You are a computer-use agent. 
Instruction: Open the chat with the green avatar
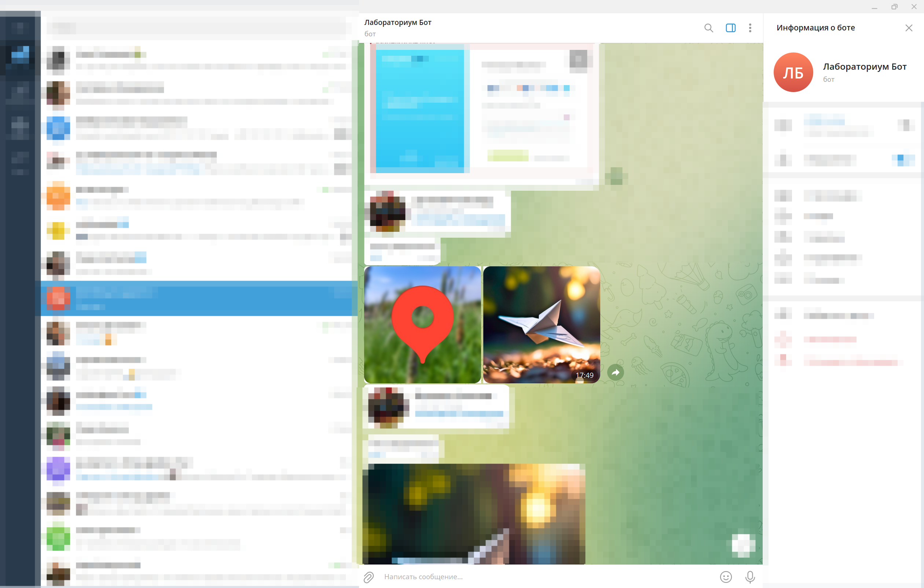click(58, 538)
